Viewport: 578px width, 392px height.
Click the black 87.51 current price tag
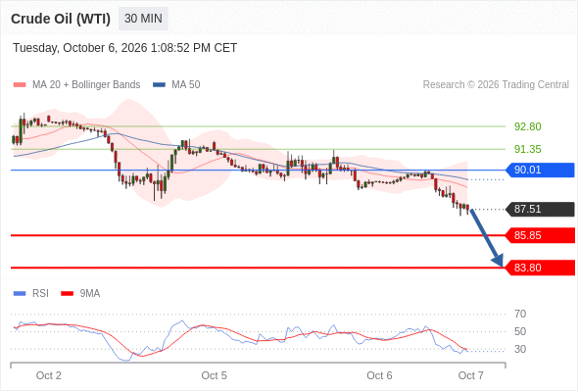pyautogui.click(x=540, y=209)
